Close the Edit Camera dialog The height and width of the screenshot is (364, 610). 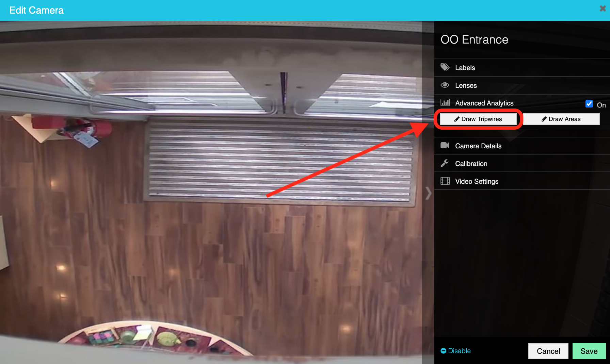[603, 9]
